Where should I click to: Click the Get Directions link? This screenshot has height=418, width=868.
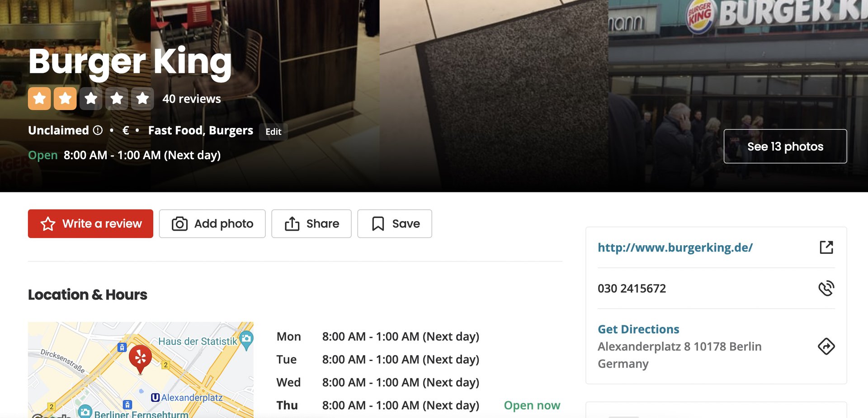click(638, 329)
